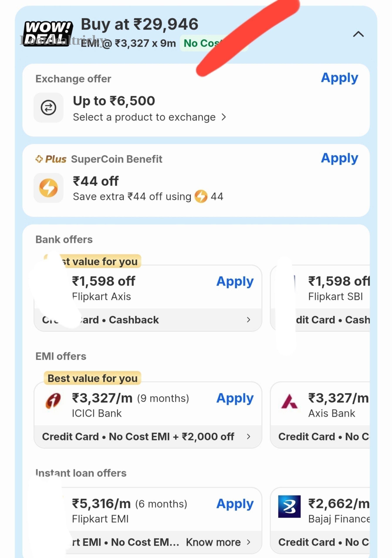Screen dimensions: 392x558
Task: Click the SuperCoin lightning icon
Action: (x=48, y=188)
